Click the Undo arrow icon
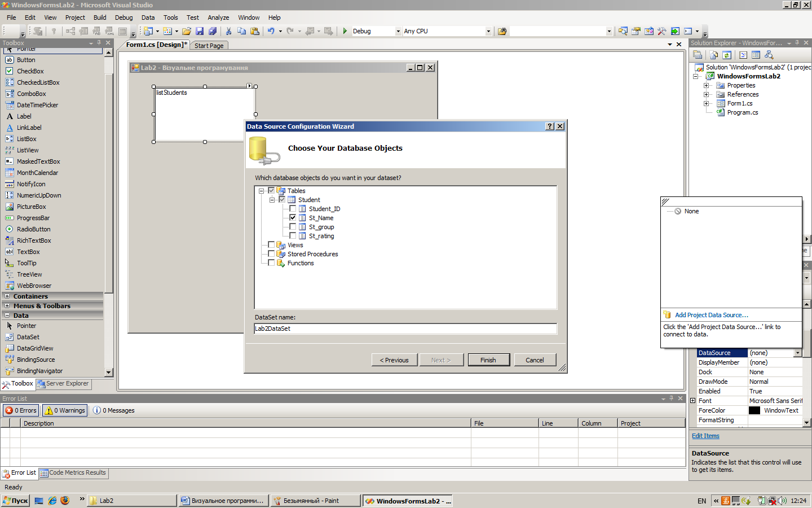812x508 pixels. pos(271,31)
